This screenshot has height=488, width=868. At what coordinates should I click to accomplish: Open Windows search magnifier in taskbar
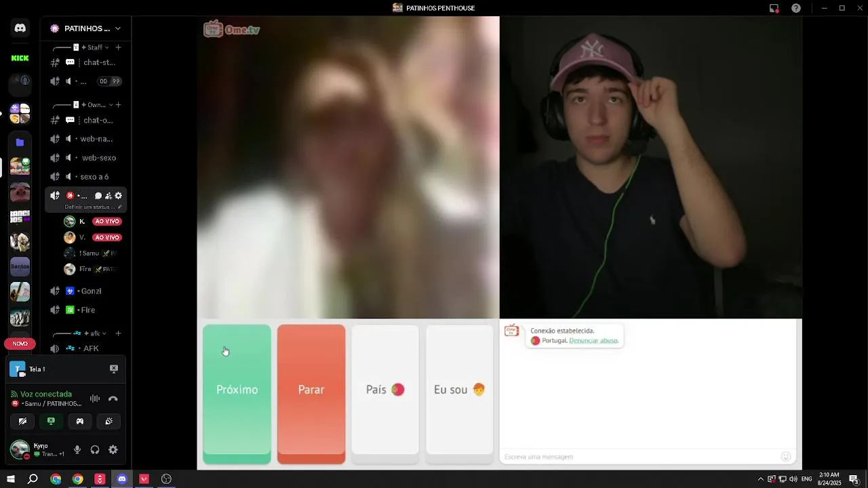(x=33, y=479)
